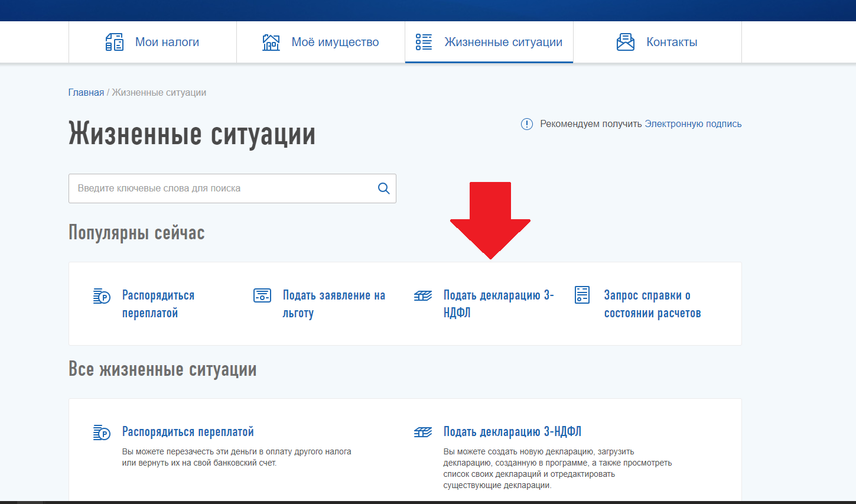Click the exclamation info icon near recommendation
This screenshot has height=504, width=856.
point(527,124)
